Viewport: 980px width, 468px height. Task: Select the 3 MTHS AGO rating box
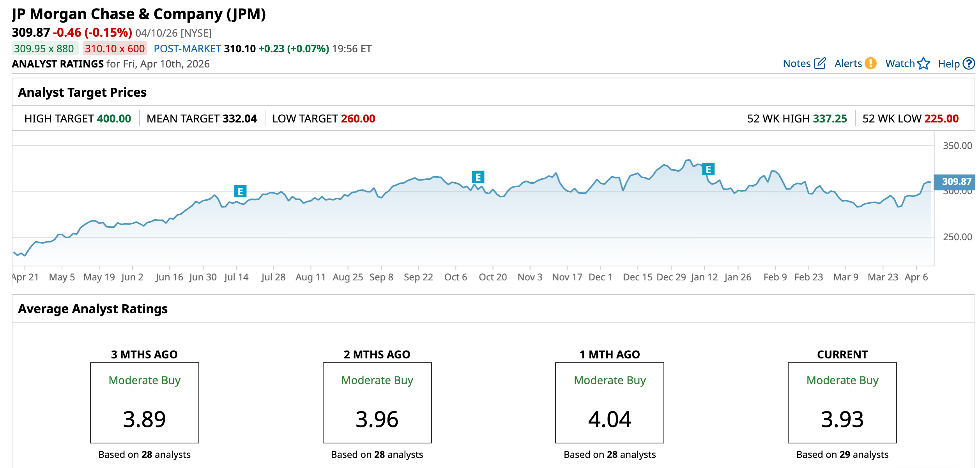coord(145,403)
